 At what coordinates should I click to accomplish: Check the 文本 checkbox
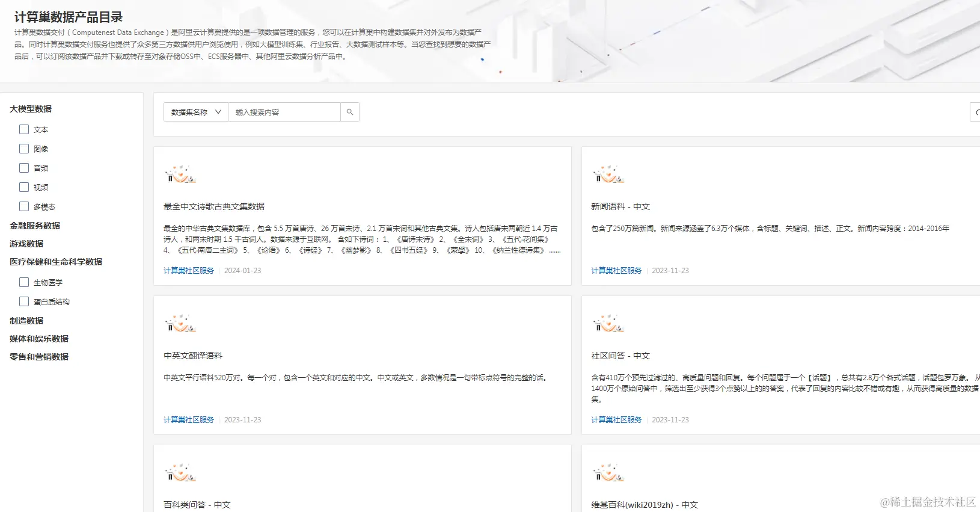[x=24, y=129]
